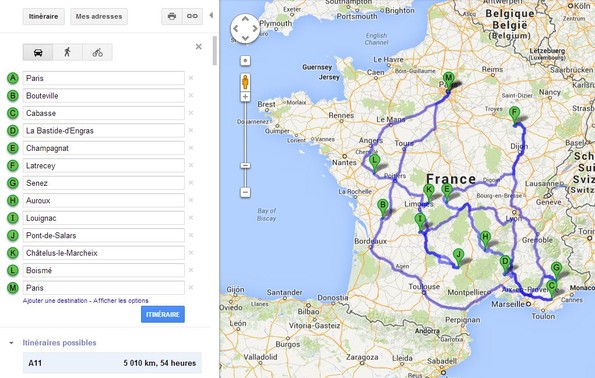Viewport: 595px width, 378px height.
Task: Select the car driving mode icon
Action: tap(38, 52)
